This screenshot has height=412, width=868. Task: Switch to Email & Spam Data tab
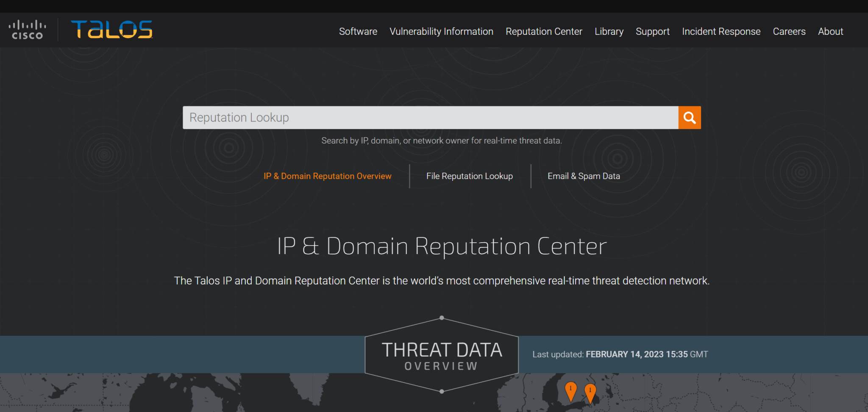tap(584, 176)
